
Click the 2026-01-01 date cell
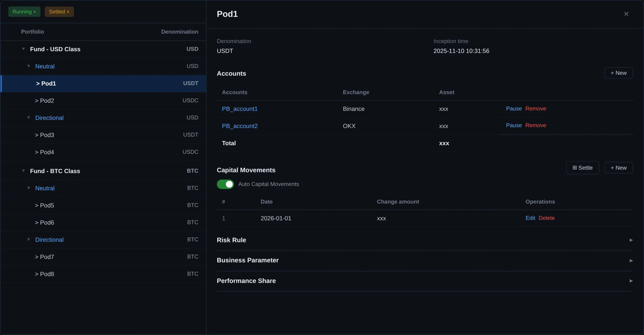coord(276,218)
